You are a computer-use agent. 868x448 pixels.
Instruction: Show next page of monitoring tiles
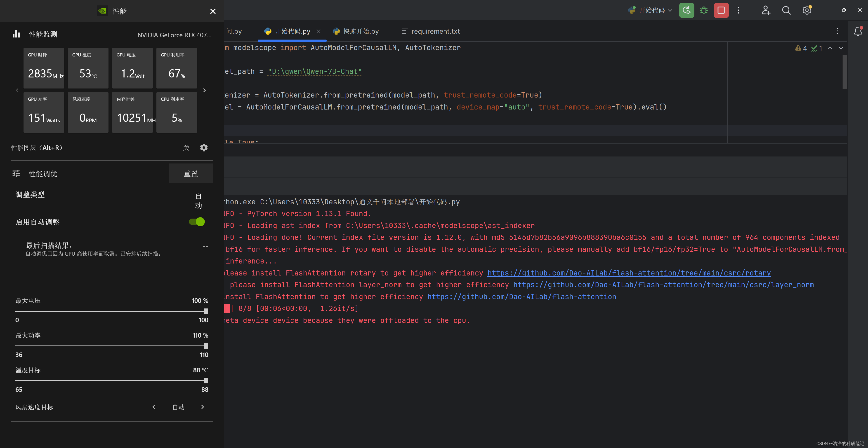point(204,90)
